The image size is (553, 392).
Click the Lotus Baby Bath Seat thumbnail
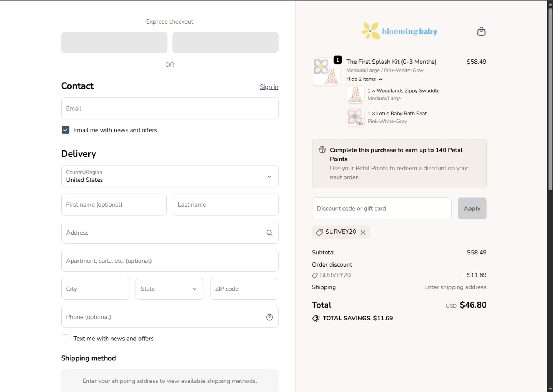pyautogui.click(x=356, y=117)
